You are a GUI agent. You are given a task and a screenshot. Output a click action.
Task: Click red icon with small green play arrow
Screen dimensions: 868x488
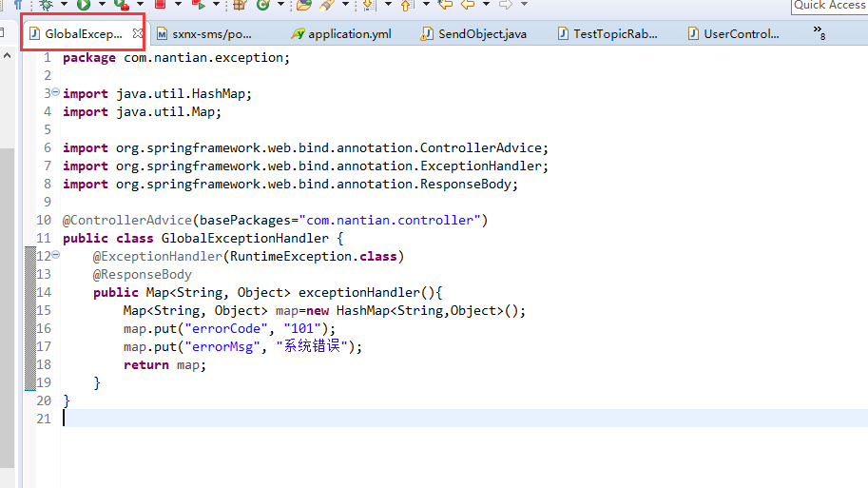[x=198, y=5]
